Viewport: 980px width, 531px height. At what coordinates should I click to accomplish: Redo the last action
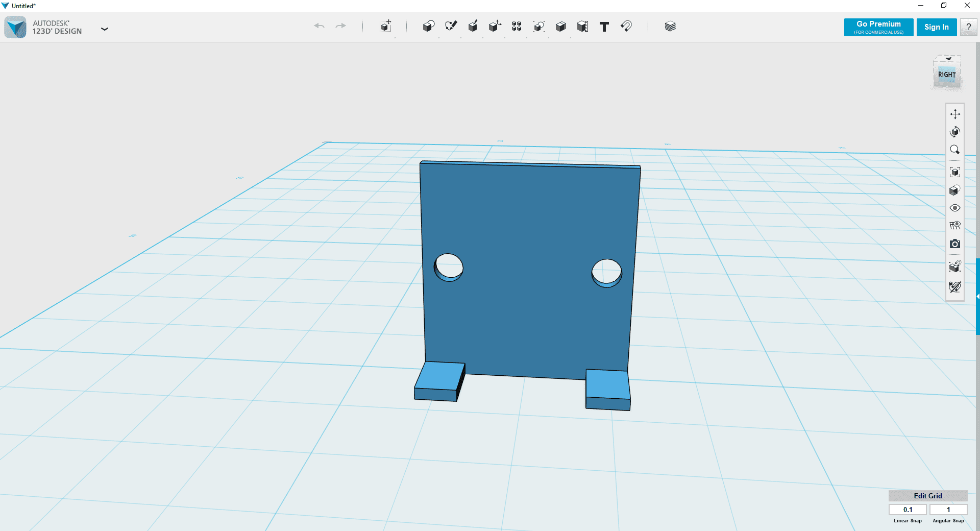341,26
